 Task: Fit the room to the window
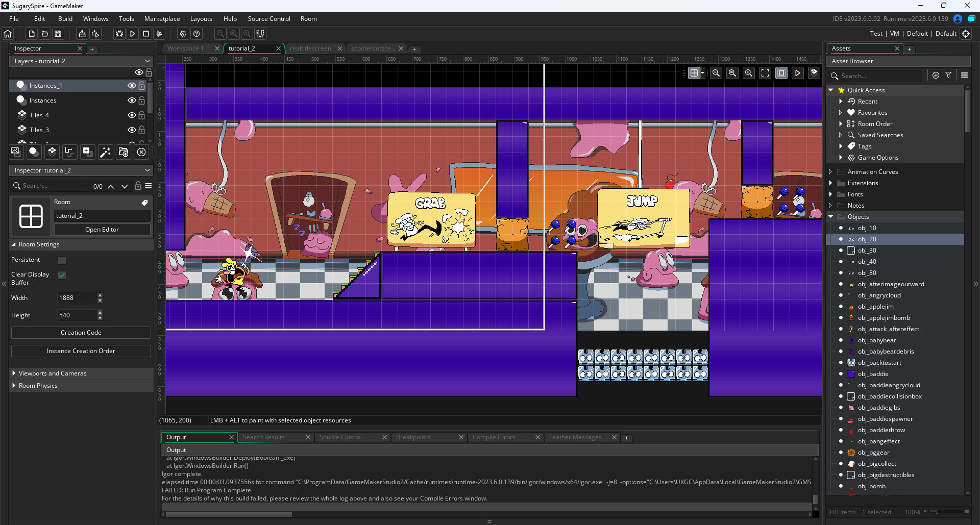pyautogui.click(x=765, y=72)
